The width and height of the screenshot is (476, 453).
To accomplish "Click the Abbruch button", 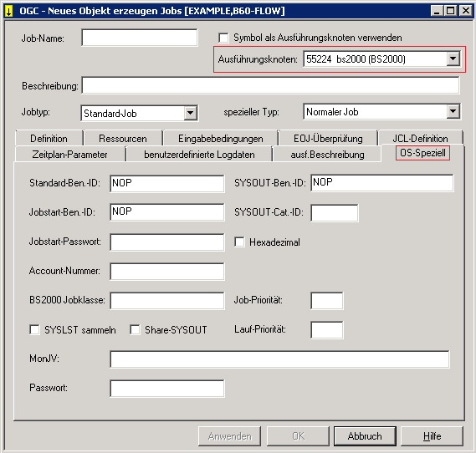I will [x=365, y=436].
